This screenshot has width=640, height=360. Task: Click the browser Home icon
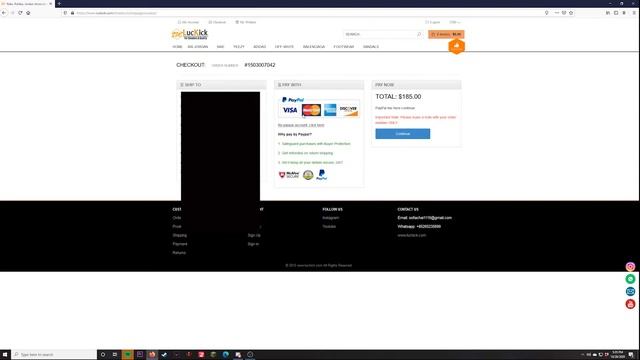pos(28,13)
